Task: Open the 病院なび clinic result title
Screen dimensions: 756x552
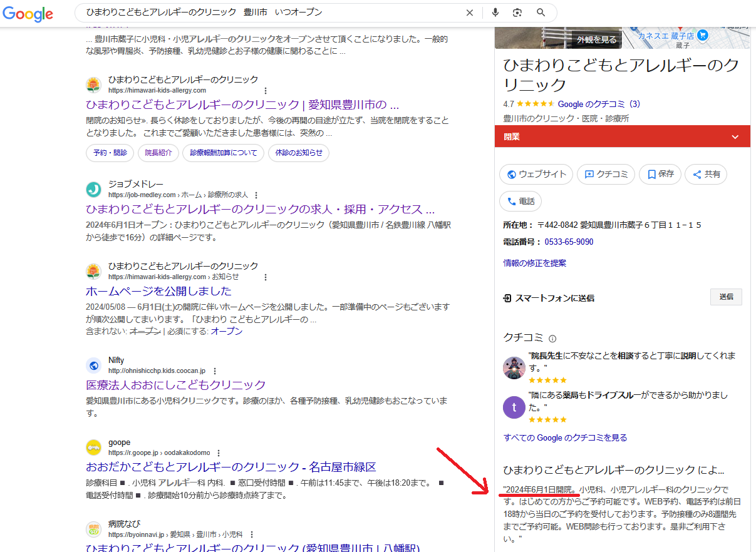Action: click(252, 548)
